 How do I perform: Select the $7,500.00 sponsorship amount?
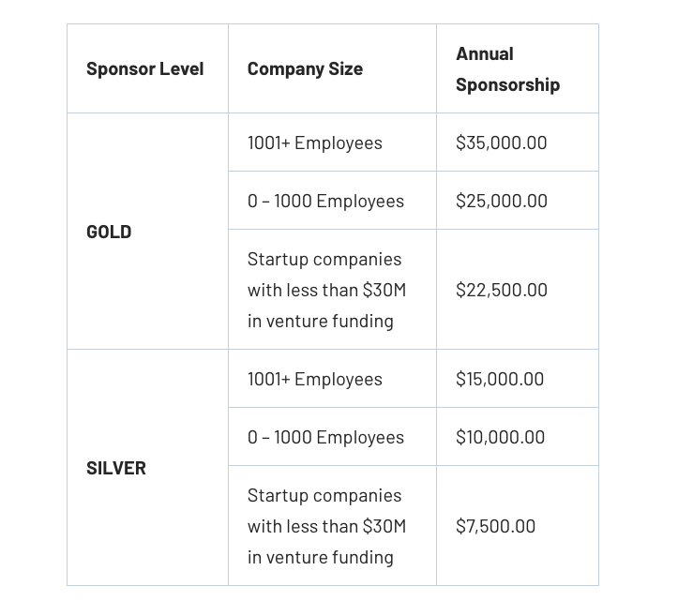496,526
